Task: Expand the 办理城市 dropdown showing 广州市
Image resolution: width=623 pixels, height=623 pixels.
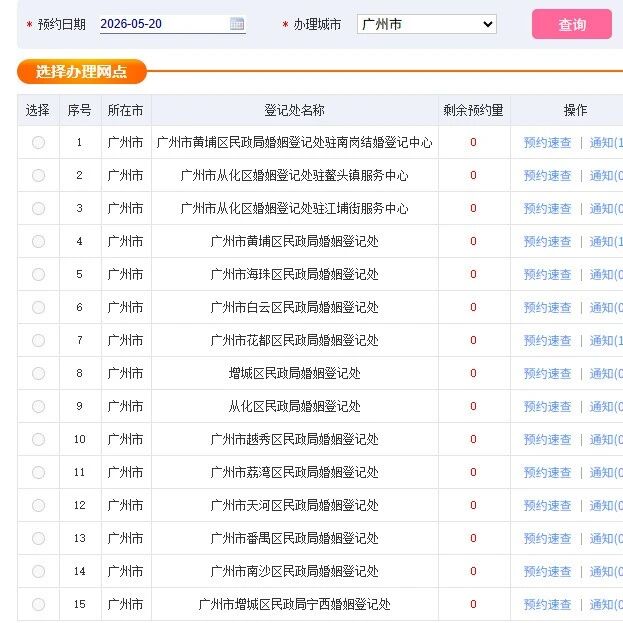Action: [x=427, y=24]
